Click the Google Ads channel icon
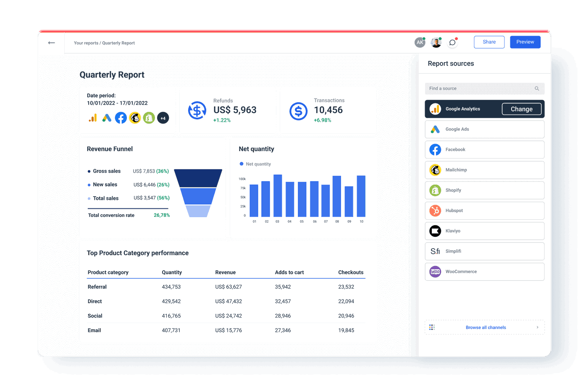This screenshot has height=389, width=588. click(435, 129)
